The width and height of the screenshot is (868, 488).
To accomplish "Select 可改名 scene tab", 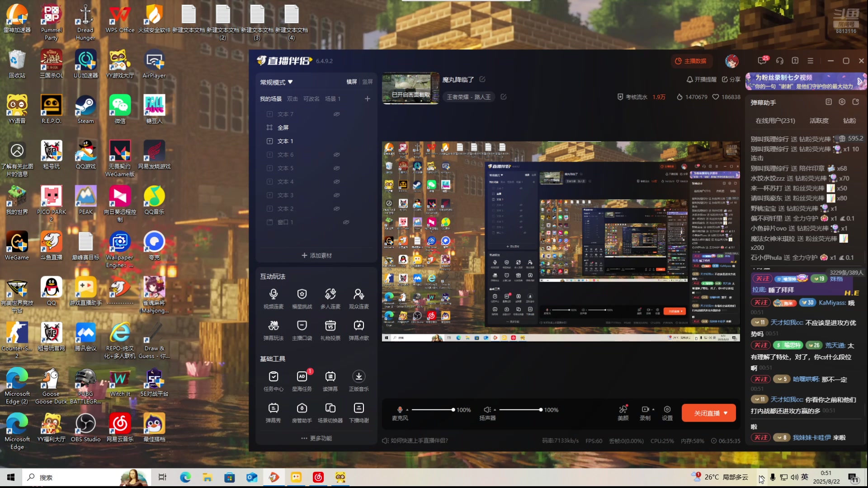I will pos(311,99).
